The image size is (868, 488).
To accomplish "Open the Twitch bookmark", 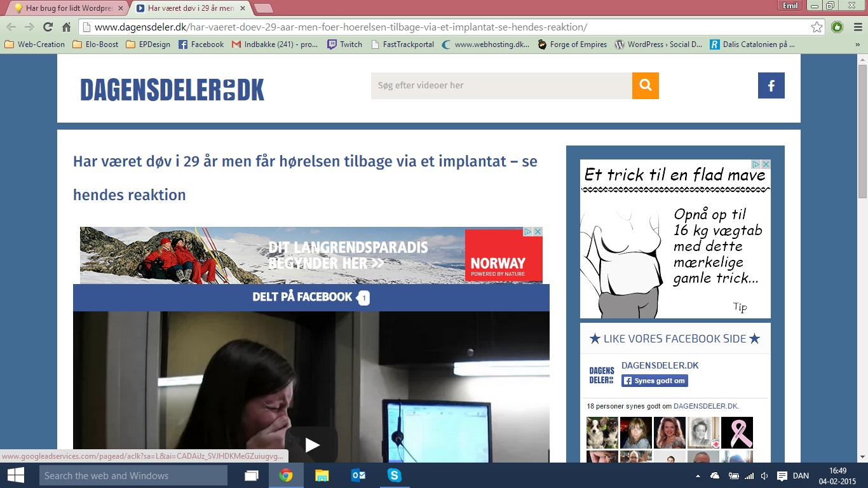I will tap(344, 44).
